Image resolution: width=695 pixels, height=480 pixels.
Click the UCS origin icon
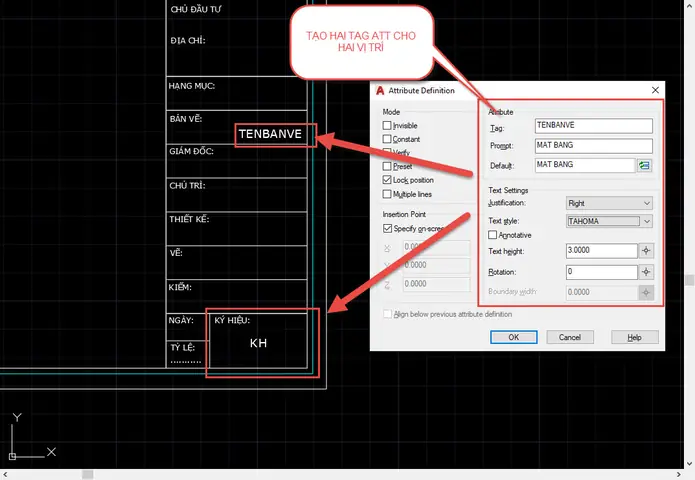[x=12, y=456]
